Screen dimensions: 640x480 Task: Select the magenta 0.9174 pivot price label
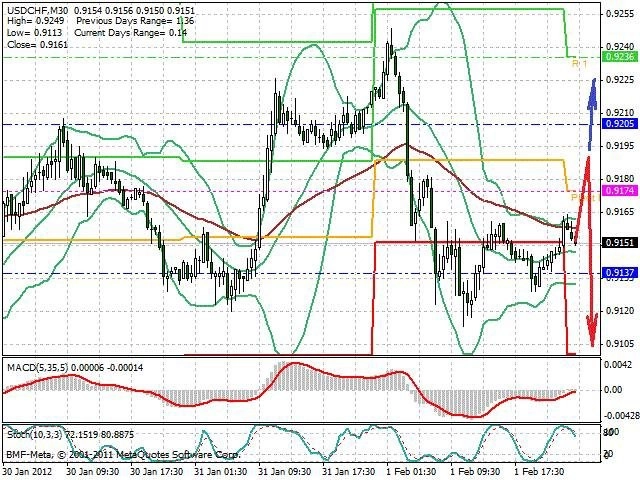620,190
